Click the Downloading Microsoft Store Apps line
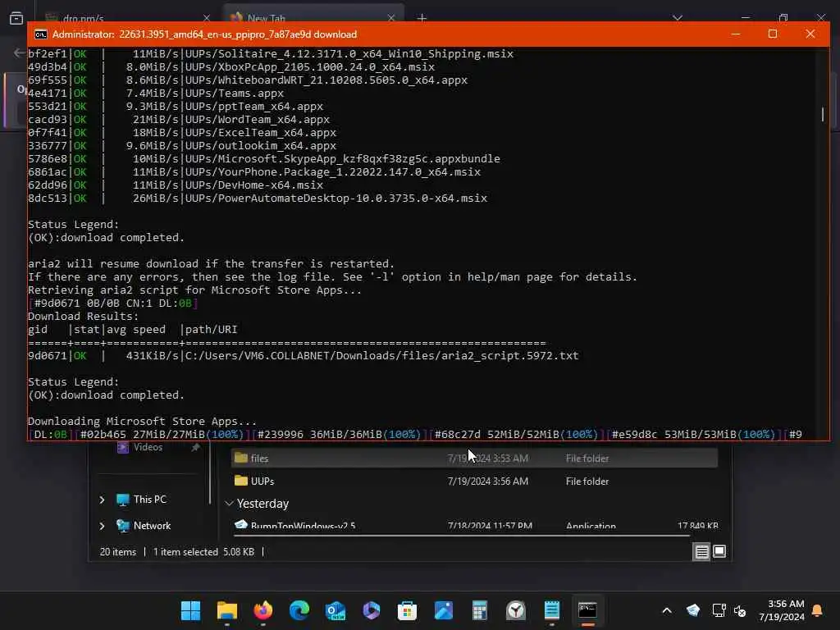The image size is (840, 630). [x=142, y=421]
